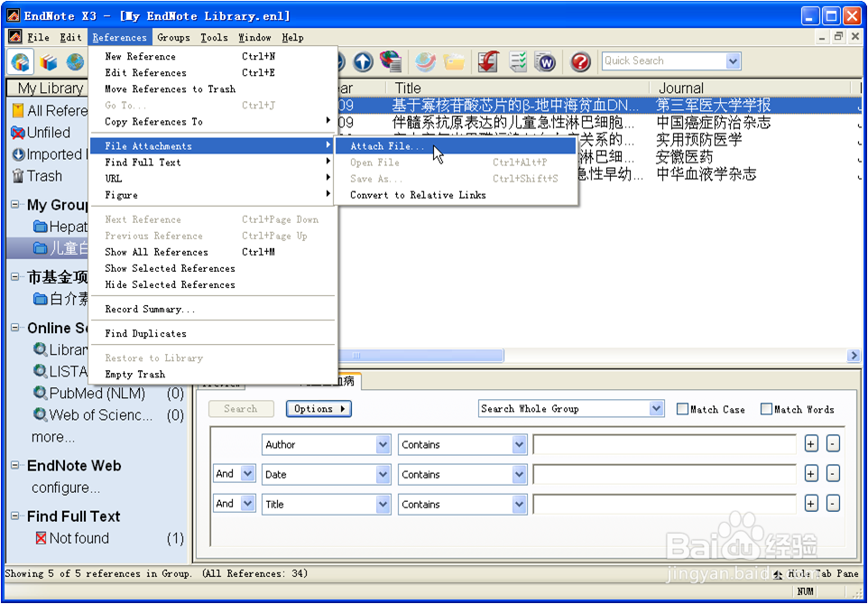Viewport: 868px width, 604px height.
Task: Select New Reference menu item
Action: click(x=213, y=57)
